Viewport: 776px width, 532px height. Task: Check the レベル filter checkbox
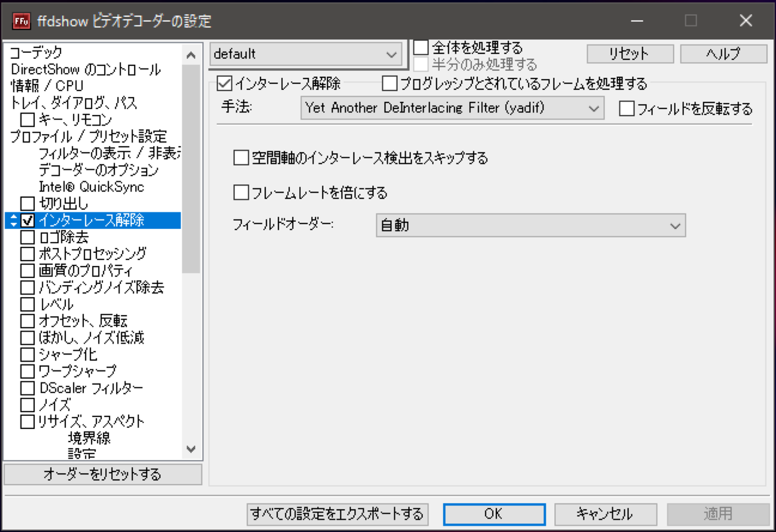(x=27, y=304)
